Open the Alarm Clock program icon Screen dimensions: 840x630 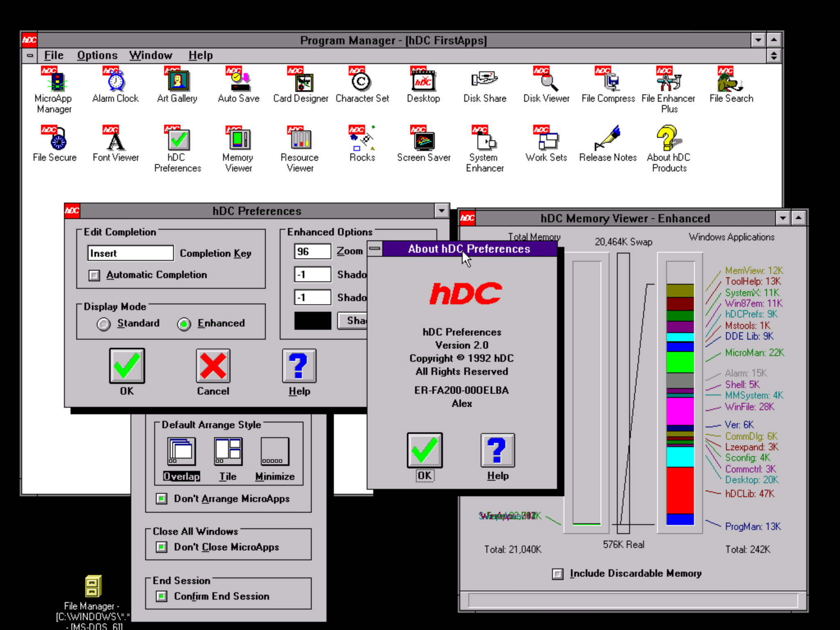pyautogui.click(x=116, y=81)
